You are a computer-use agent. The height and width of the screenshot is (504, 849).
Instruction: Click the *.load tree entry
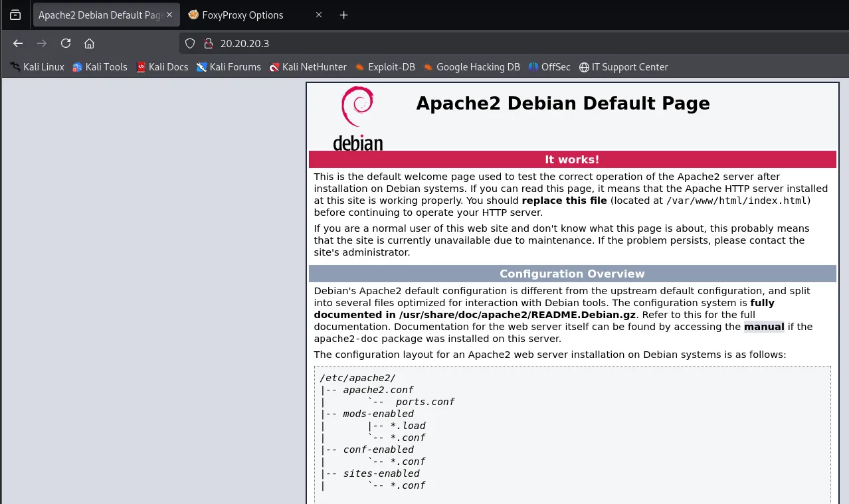coord(408,426)
